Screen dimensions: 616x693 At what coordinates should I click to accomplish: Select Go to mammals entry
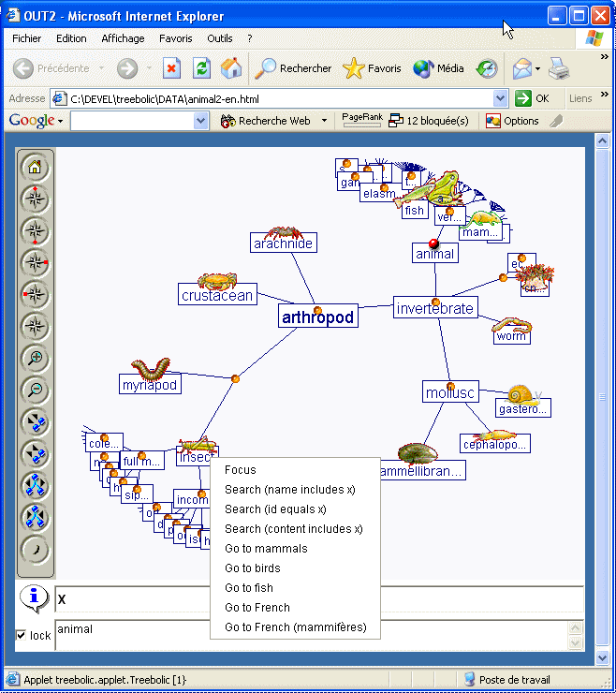click(295, 549)
